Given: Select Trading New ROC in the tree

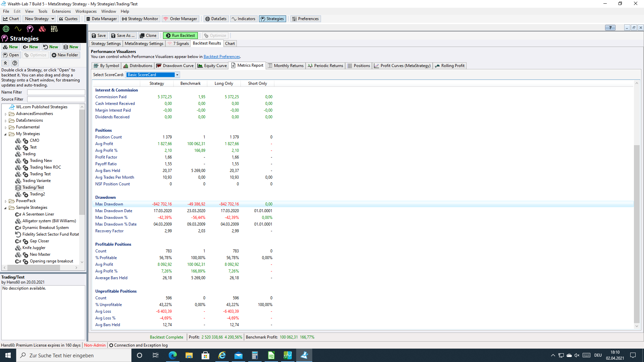Looking at the screenshot, I should (x=45, y=167).
